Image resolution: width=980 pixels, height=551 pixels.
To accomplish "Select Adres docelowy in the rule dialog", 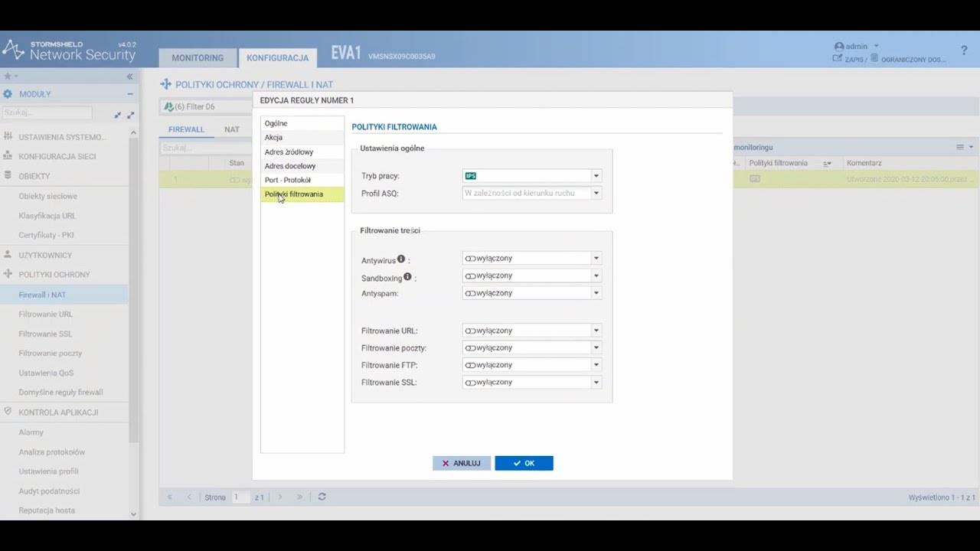I will point(302,166).
